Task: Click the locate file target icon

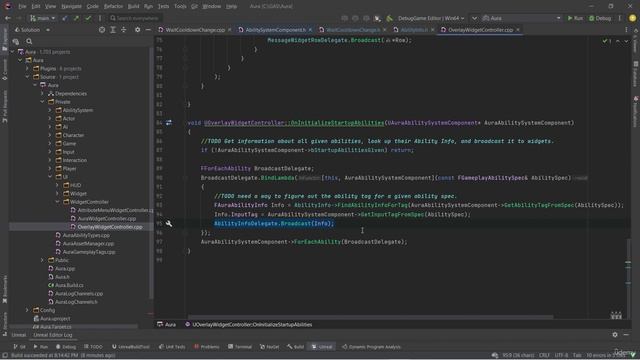Action: pyautogui.click(x=102, y=30)
